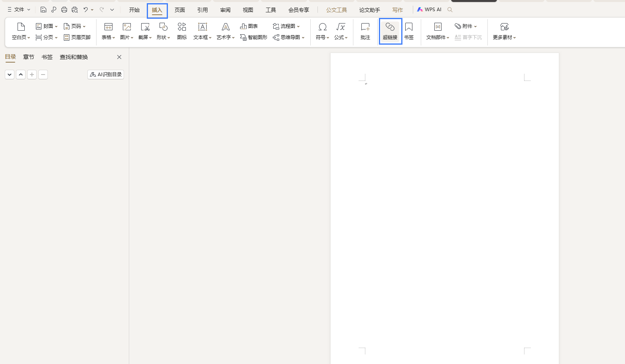Click the plus button in navigation pane
Viewport: 625px width, 364px height.
coord(32,75)
